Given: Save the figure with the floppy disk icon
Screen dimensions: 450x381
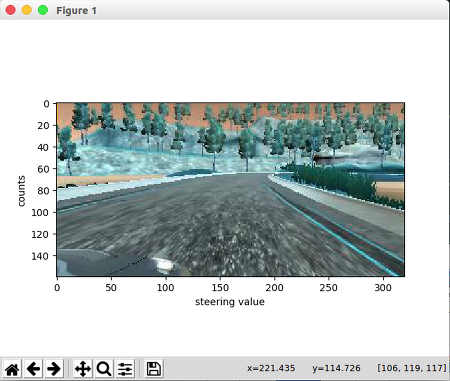Looking at the screenshot, I should pyautogui.click(x=154, y=369).
